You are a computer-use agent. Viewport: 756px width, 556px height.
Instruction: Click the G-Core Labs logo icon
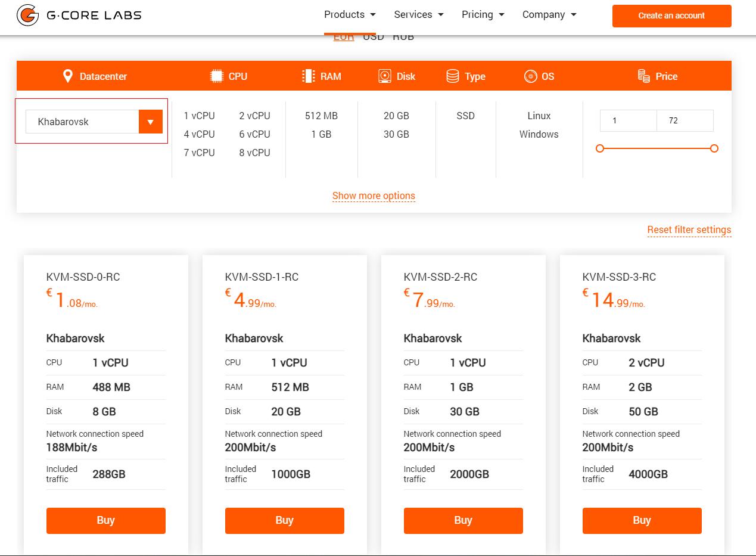click(x=27, y=15)
